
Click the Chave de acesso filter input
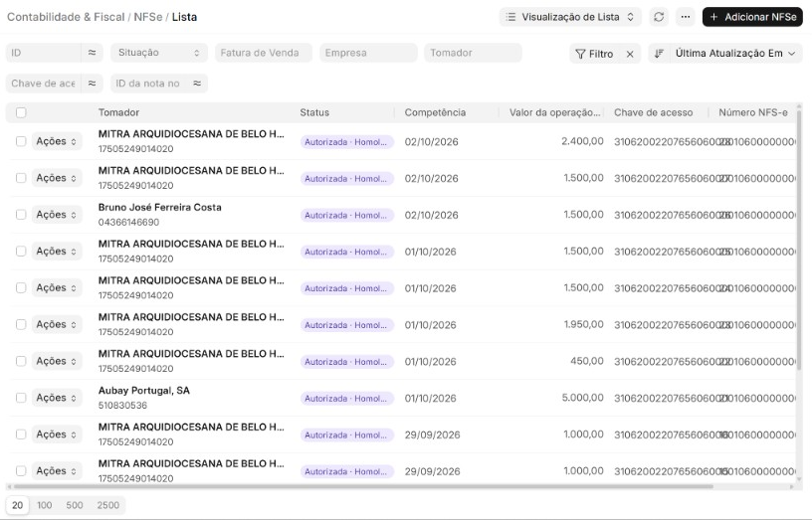tap(44, 84)
